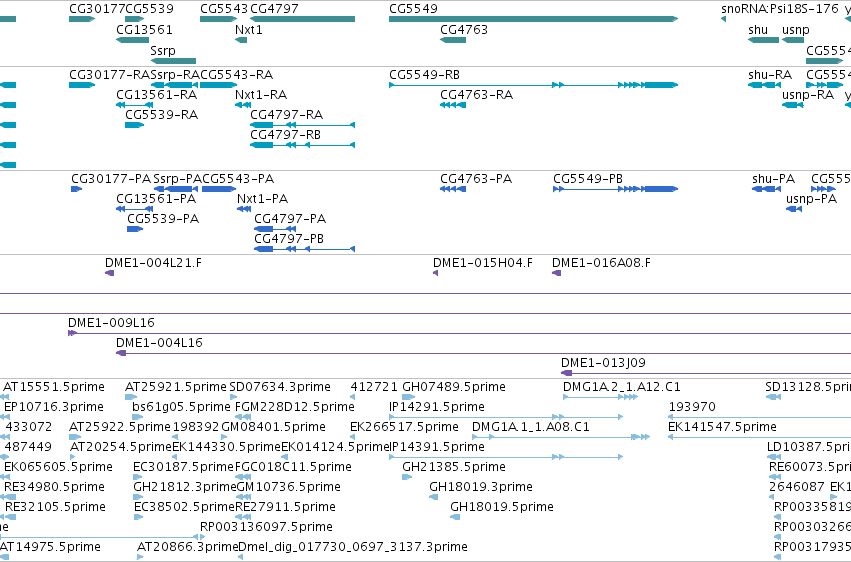851x562 pixels.
Task: Open the snoRNA:Psi18S-176 feature label
Action: coord(779,9)
